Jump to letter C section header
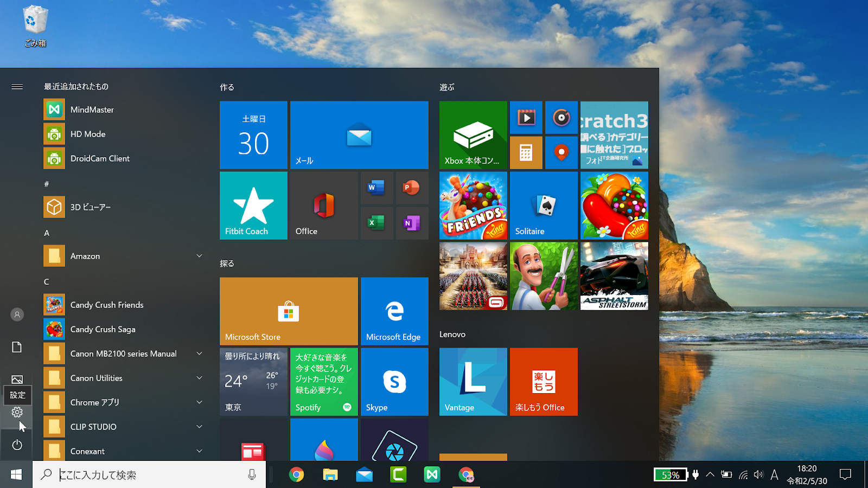The image size is (868, 488). 47,281
